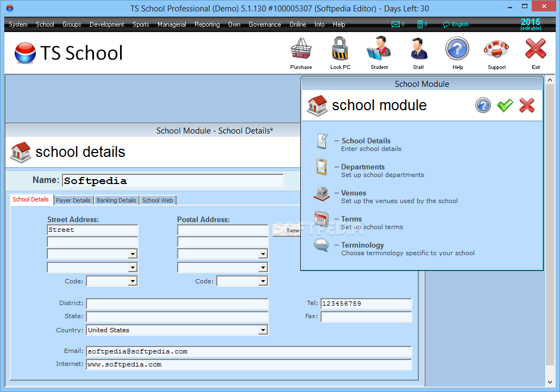Click the vertical scrollbar up arrow
The width and height of the screenshot is (560, 392).
[x=550, y=80]
